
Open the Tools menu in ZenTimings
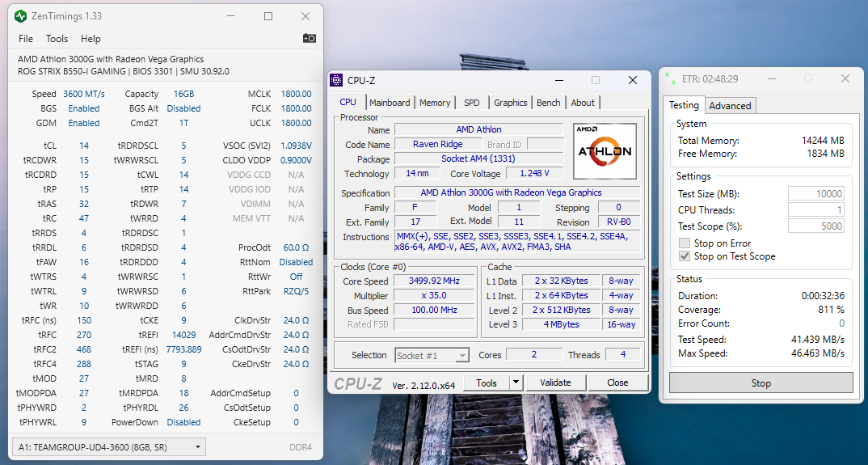point(57,39)
